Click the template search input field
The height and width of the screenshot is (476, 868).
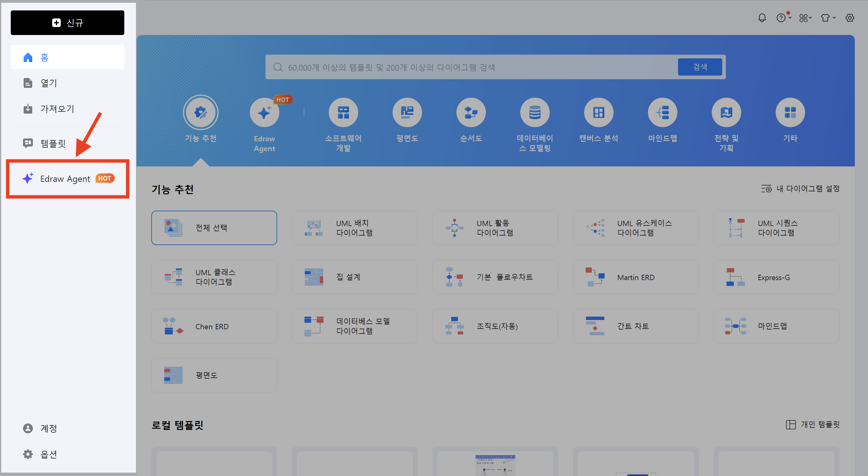point(472,68)
